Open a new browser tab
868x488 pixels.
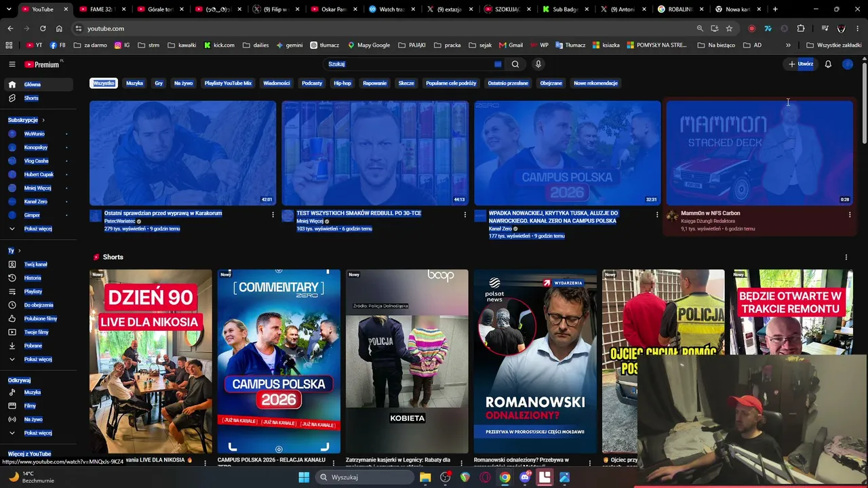775,9
